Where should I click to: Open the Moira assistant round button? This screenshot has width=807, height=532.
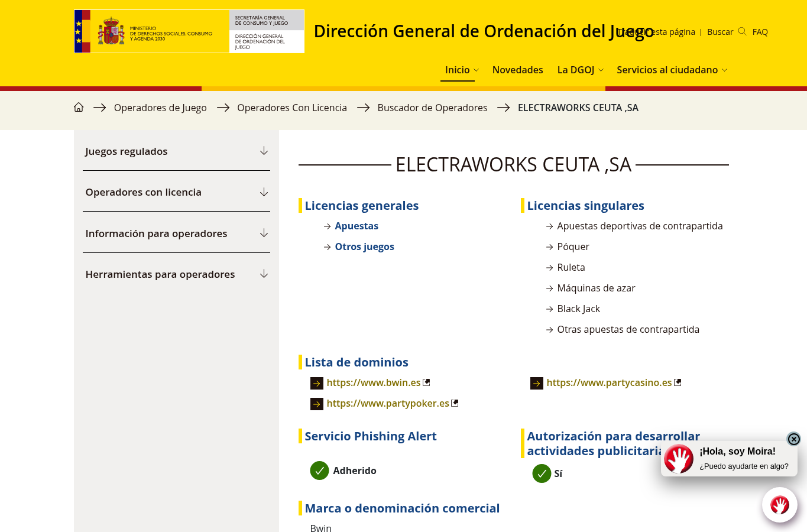click(779, 505)
